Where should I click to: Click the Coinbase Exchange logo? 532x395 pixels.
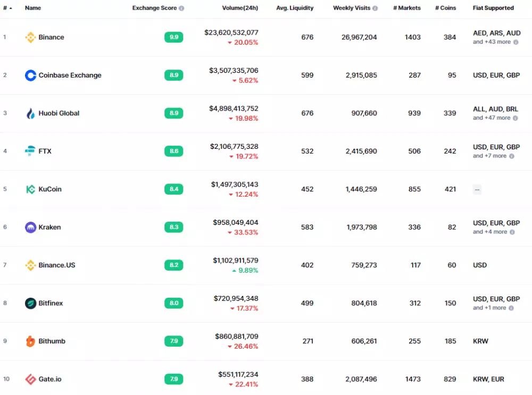(x=30, y=75)
